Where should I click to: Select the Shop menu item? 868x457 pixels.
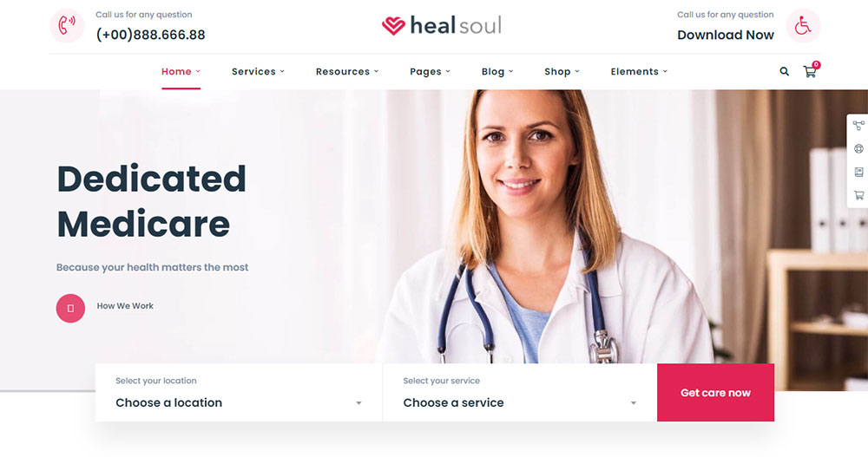pos(562,71)
